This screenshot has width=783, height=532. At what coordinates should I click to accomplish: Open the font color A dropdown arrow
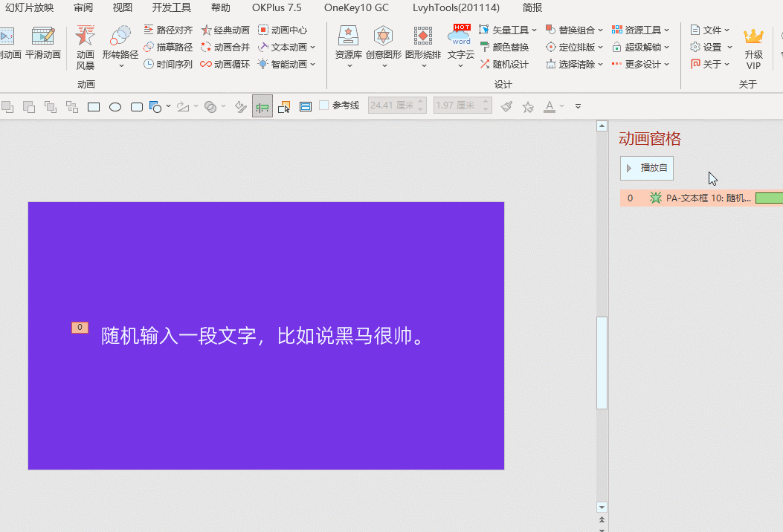(562, 106)
